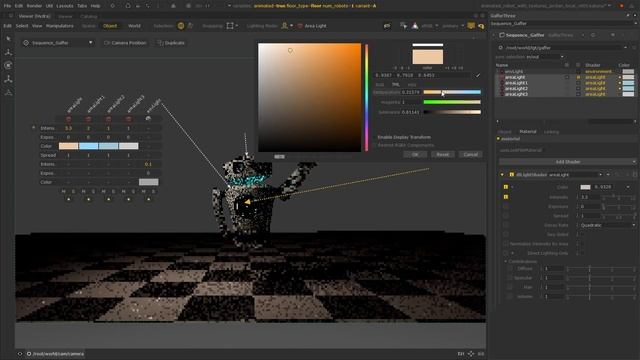Click the yellow state badge beside Color parameter
Screen dimensions: 640x360
click(506, 187)
